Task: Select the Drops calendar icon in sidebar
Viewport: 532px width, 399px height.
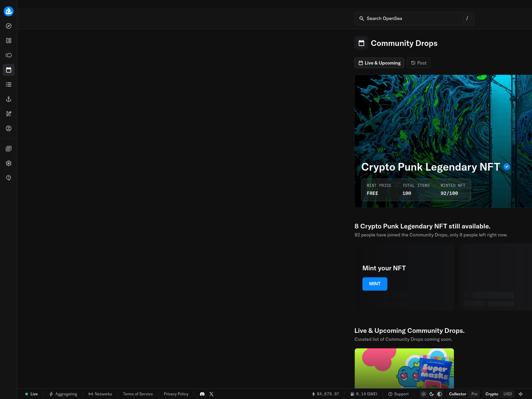Action: coord(9,70)
